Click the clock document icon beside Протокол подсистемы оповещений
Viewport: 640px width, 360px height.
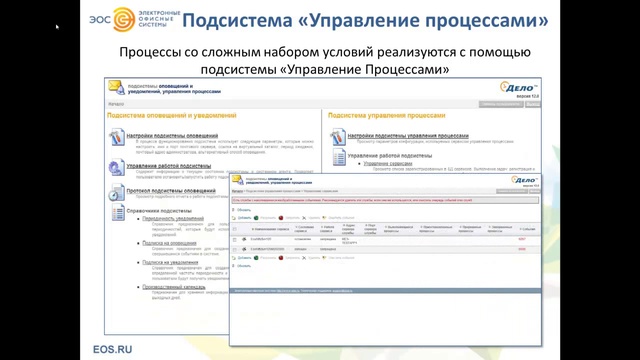117,193
